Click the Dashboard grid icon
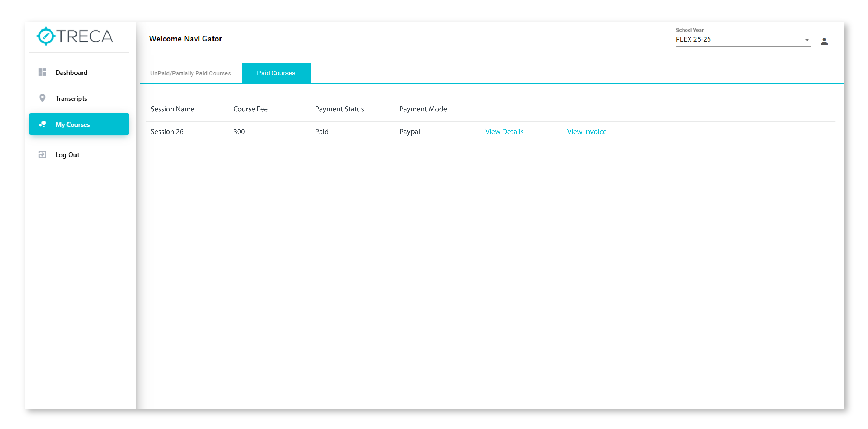The height and width of the screenshot is (429, 868). (x=43, y=72)
